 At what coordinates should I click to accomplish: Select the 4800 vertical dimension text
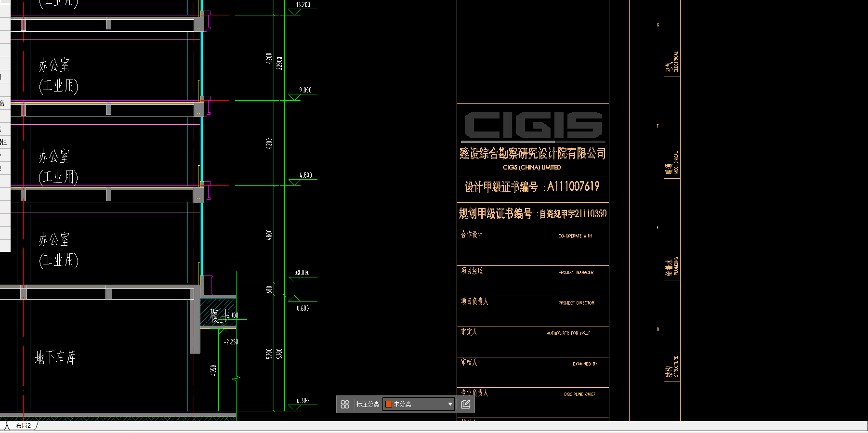coord(269,235)
